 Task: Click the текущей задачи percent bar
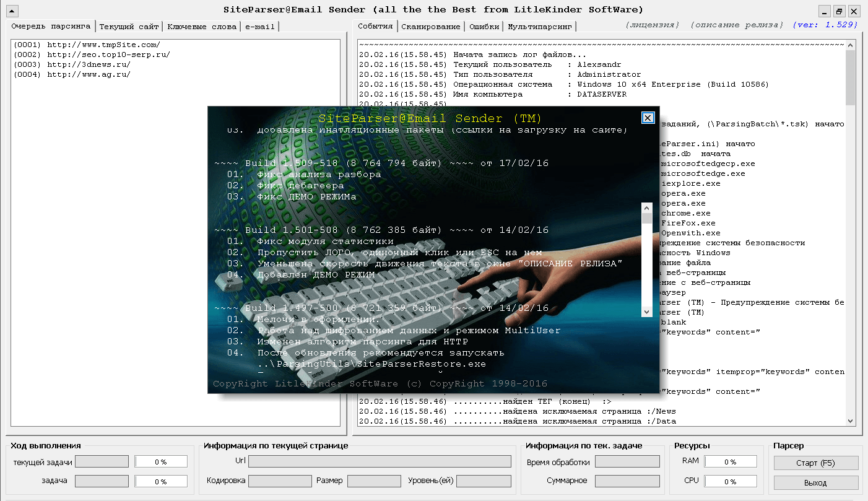pyautogui.click(x=161, y=461)
